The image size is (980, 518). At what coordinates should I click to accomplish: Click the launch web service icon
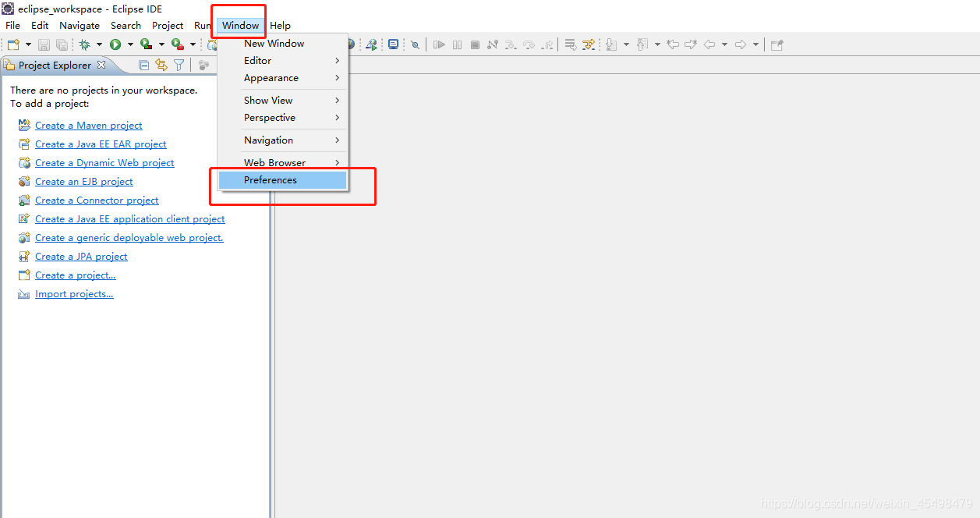373,44
